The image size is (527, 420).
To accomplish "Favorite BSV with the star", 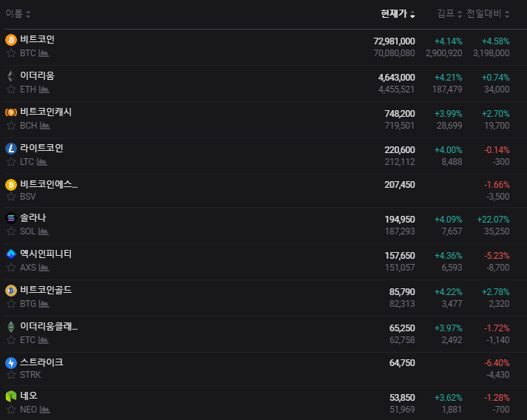I will click(x=11, y=197).
